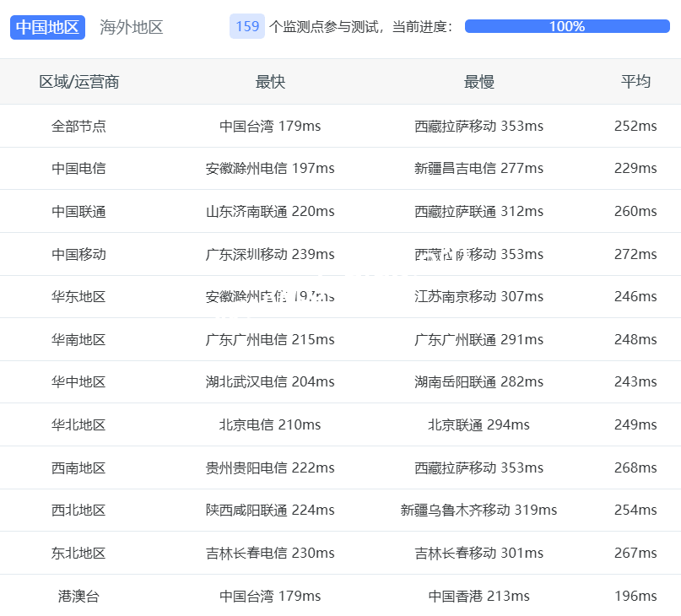Click the 最快 column header

pyautogui.click(x=270, y=82)
